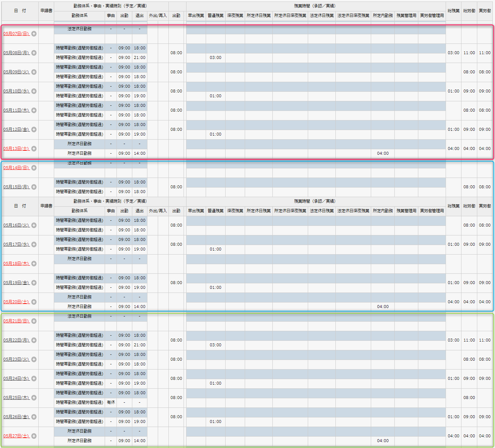
Task: Open the 05月24日(水) date link
Action: click(16, 379)
